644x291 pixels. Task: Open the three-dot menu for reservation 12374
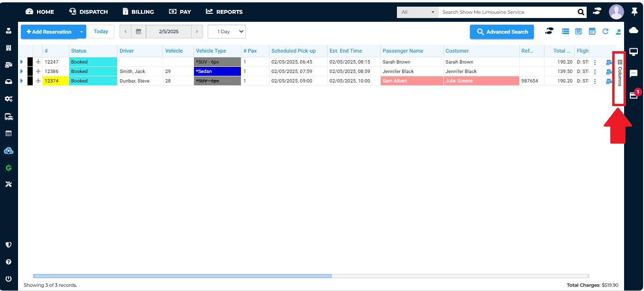pos(595,82)
